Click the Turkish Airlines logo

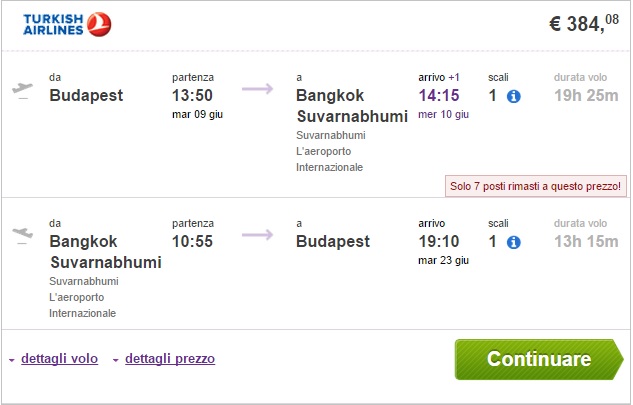(67, 24)
